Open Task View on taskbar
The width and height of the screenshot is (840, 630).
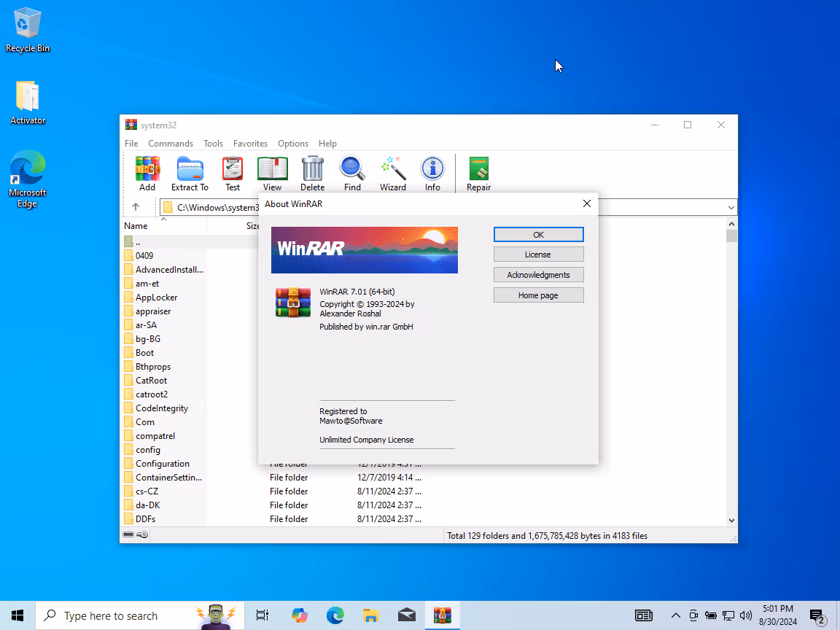[x=262, y=615]
